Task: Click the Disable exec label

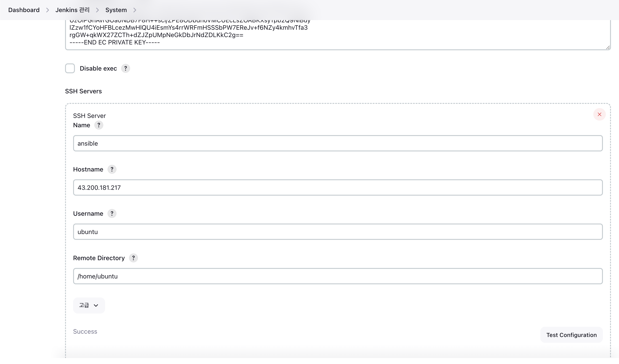Action: tap(98, 69)
